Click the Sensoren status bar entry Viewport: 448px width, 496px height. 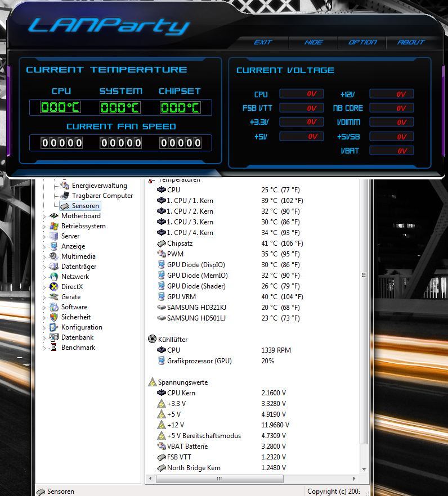[56, 492]
